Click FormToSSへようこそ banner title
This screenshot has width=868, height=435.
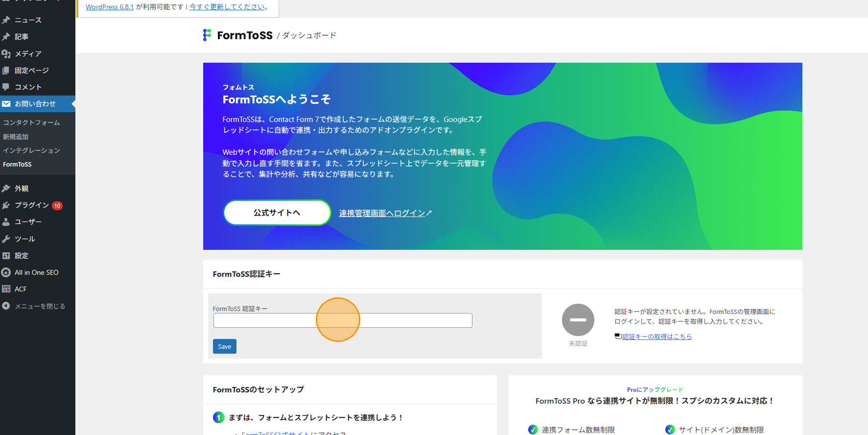(x=277, y=99)
